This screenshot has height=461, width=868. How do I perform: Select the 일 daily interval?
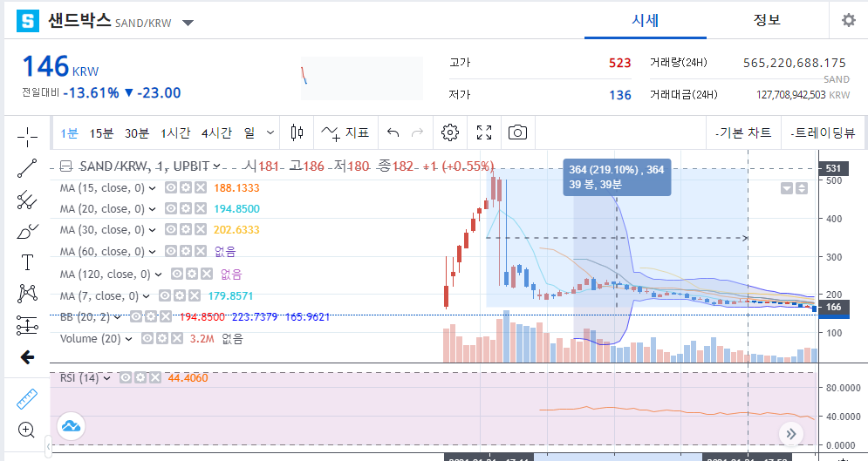pos(249,132)
